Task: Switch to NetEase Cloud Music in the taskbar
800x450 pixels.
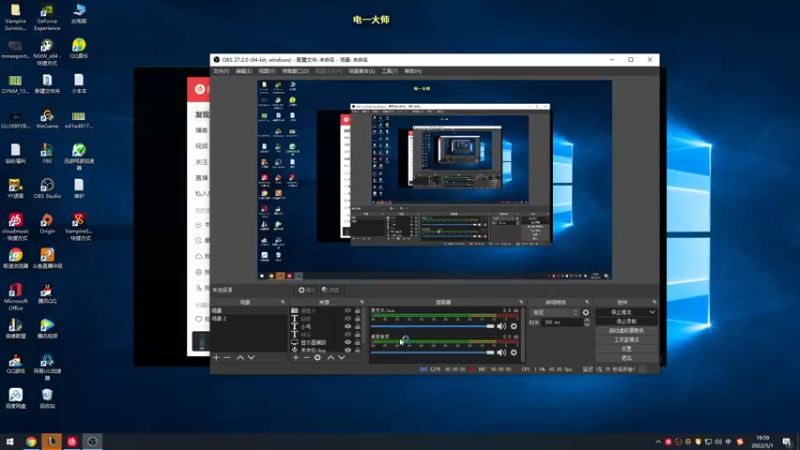Action: click(x=72, y=442)
